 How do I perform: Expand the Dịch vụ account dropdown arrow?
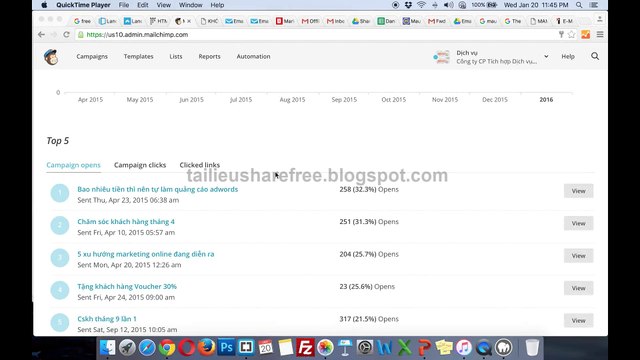point(546,56)
